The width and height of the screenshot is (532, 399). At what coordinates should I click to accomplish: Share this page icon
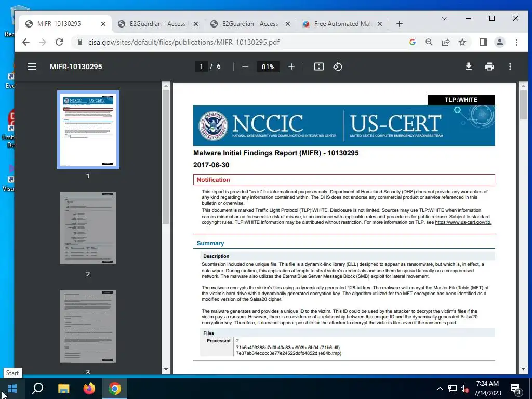[x=445, y=42]
